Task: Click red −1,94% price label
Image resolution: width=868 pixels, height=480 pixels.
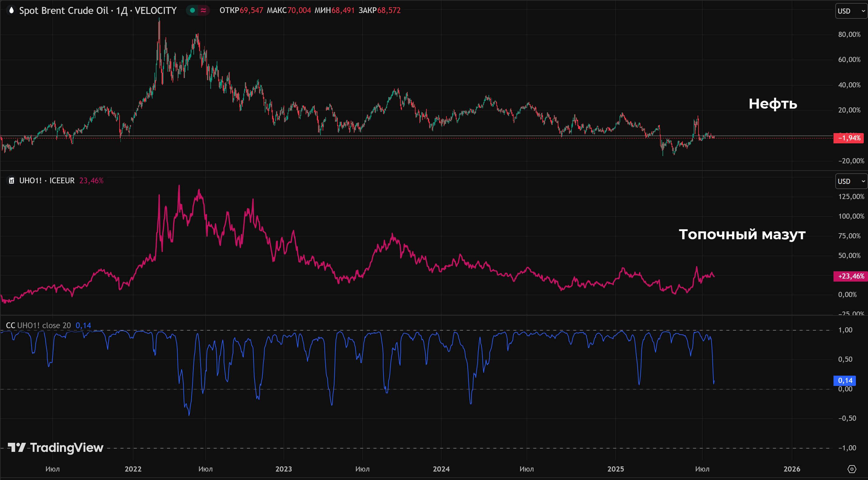Action: pyautogui.click(x=849, y=138)
